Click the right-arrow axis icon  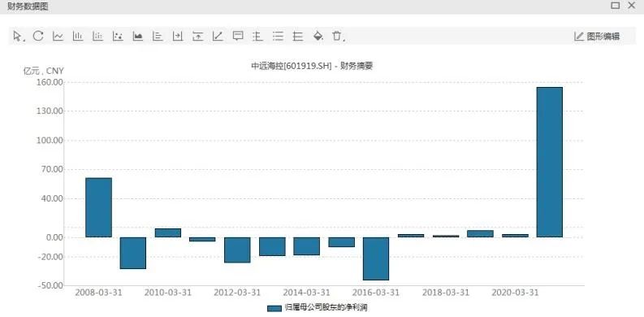coord(177,37)
